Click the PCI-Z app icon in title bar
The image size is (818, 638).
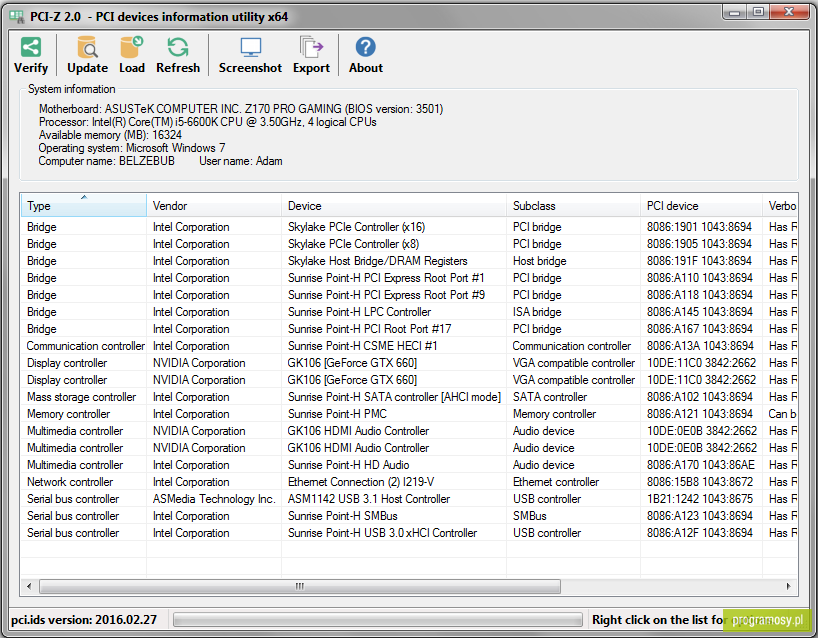point(17,17)
